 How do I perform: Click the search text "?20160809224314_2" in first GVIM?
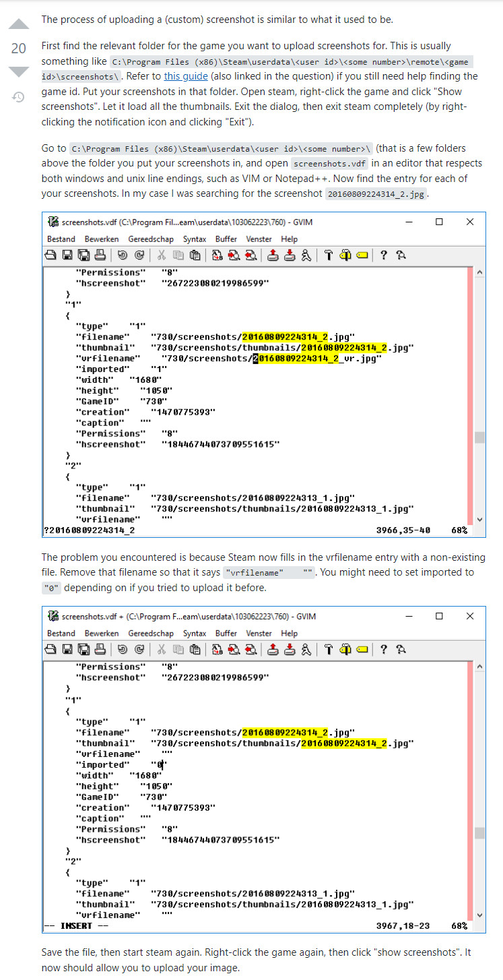click(89, 530)
